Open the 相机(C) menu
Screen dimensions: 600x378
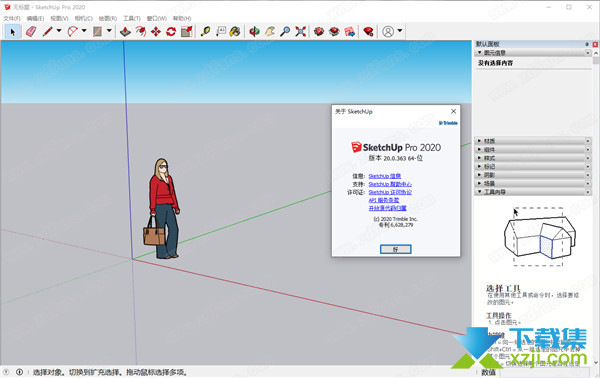click(x=83, y=18)
